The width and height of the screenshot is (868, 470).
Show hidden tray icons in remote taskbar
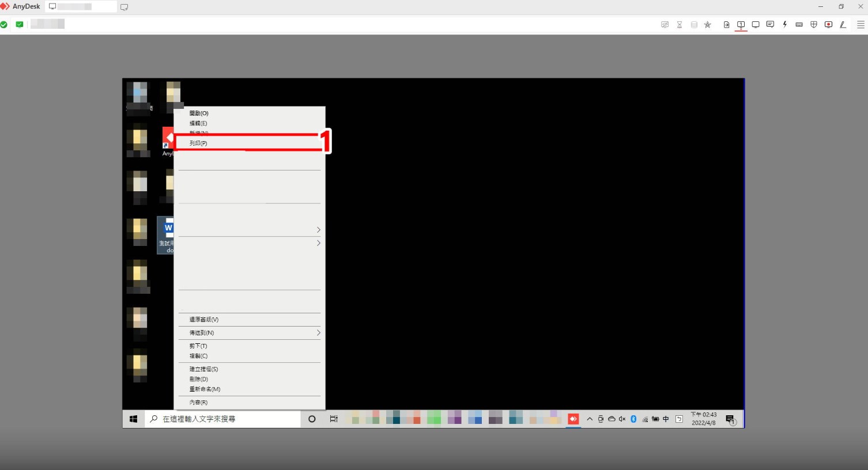click(x=590, y=419)
